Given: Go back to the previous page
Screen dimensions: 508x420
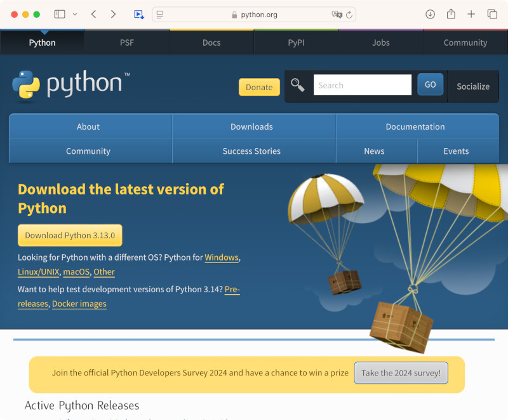Looking at the screenshot, I should 93,14.
